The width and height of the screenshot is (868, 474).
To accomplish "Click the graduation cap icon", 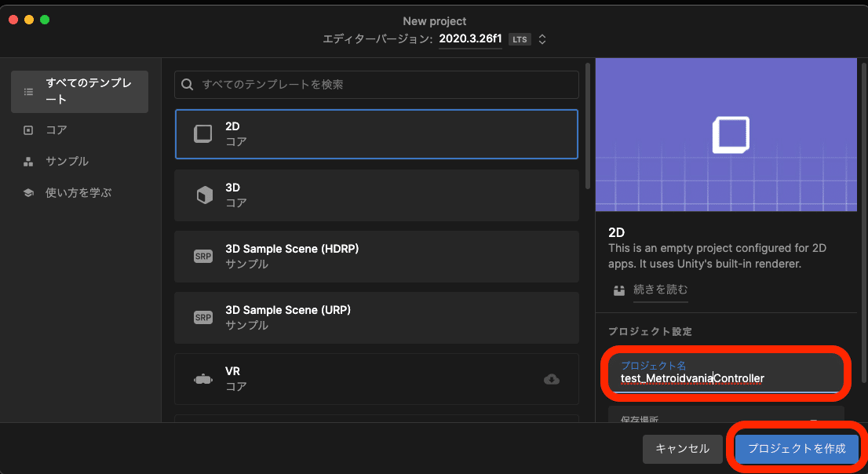I will [28, 193].
